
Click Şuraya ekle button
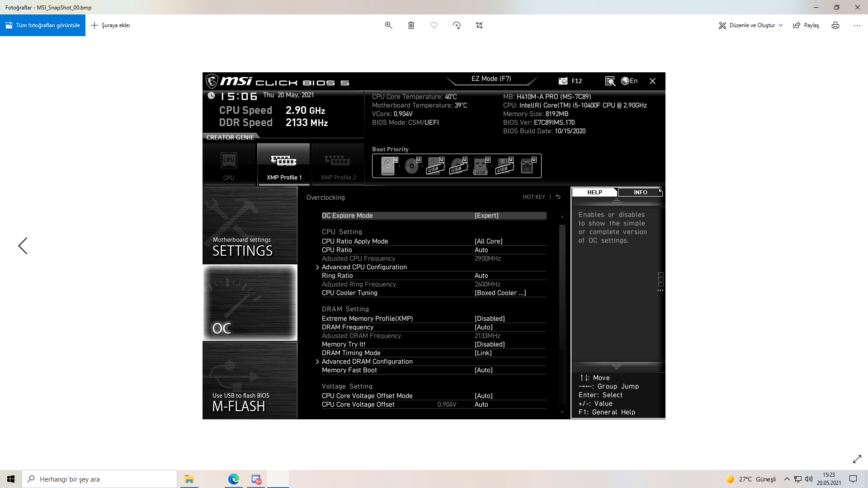tap(111, 25)
